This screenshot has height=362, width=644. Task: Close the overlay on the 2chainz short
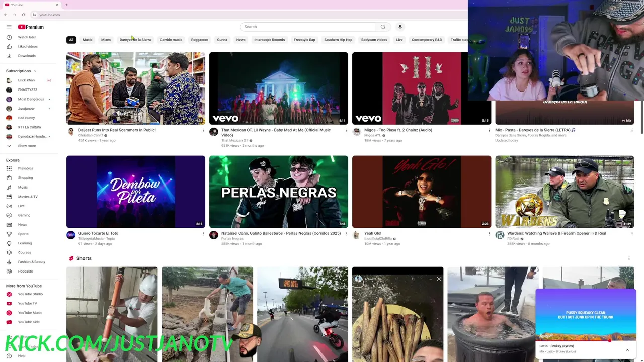click(439, 279)
